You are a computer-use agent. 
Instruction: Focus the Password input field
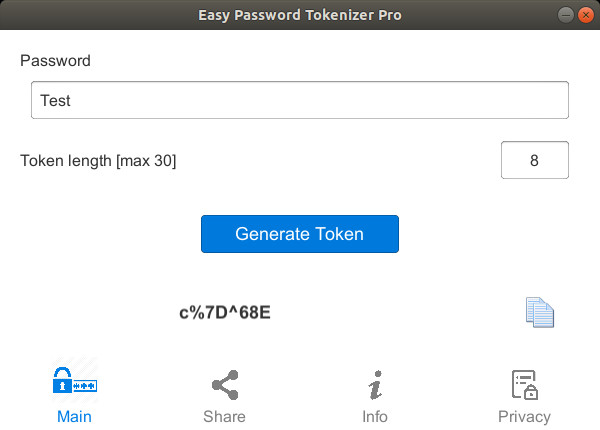[x=300, y=100]
